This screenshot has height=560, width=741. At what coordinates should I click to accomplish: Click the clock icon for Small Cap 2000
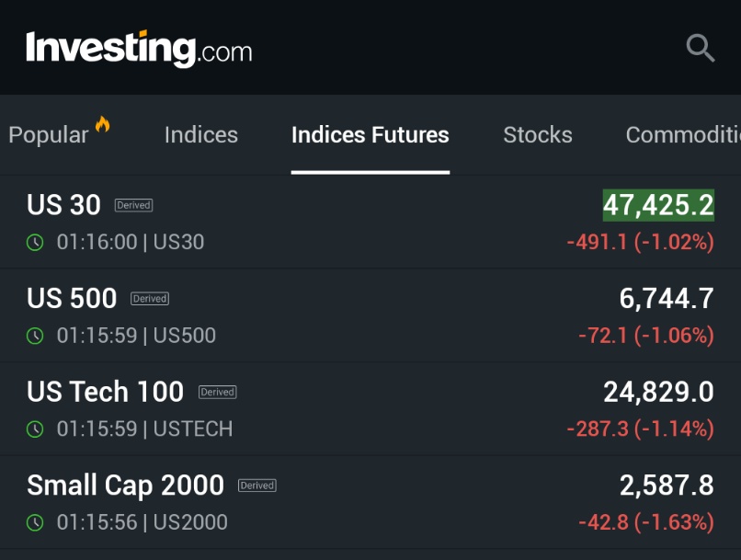pos(35,522)
